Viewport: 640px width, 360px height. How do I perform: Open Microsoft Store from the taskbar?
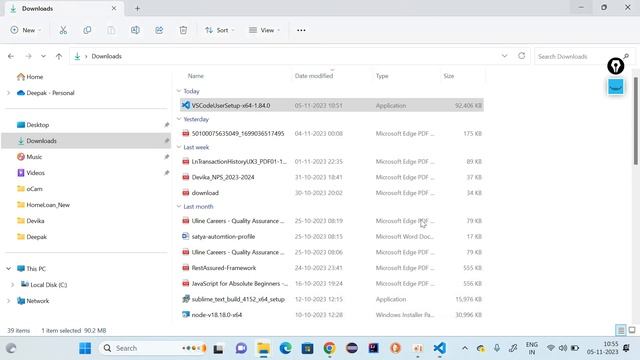[307, 348]
